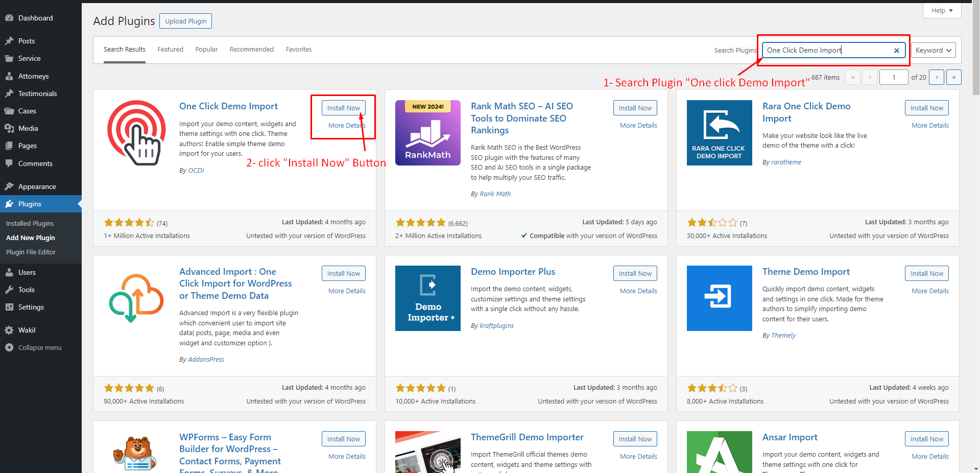Click the Tools wrench icon
This screenshot has height=473, width=980.
click(9, 290)
